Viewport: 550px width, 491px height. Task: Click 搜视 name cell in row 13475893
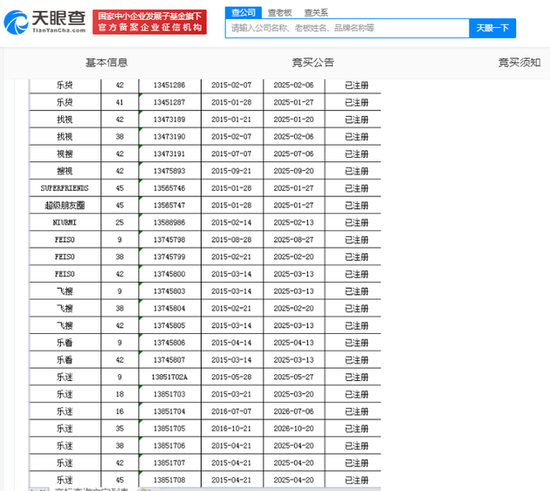(x=65, y=171)
